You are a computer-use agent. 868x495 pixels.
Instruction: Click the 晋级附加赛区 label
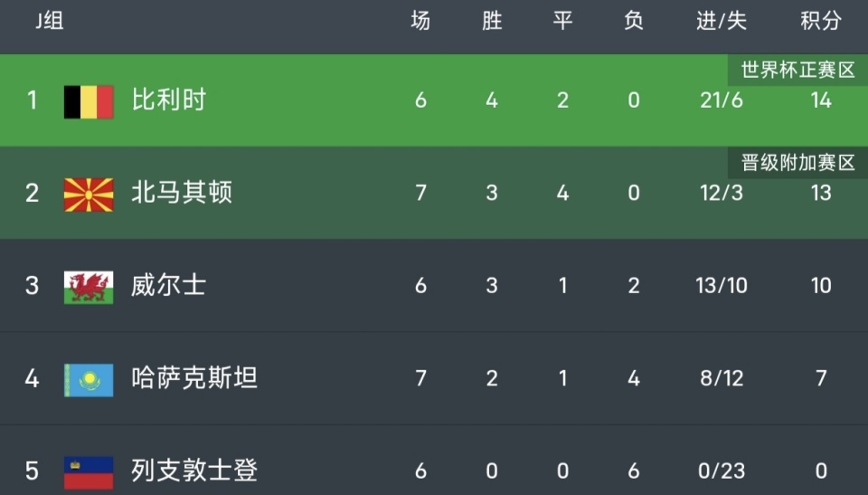click(x=797, y=163)
